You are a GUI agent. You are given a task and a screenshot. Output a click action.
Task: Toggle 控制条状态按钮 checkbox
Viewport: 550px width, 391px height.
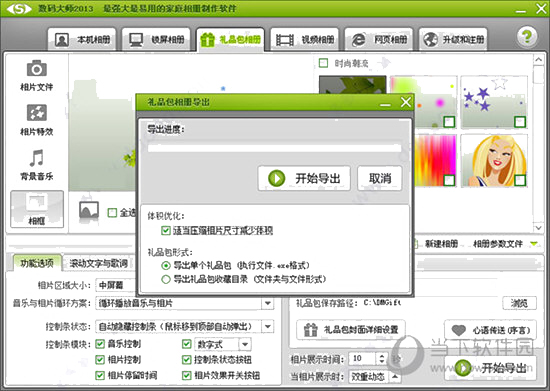point(187,359)
